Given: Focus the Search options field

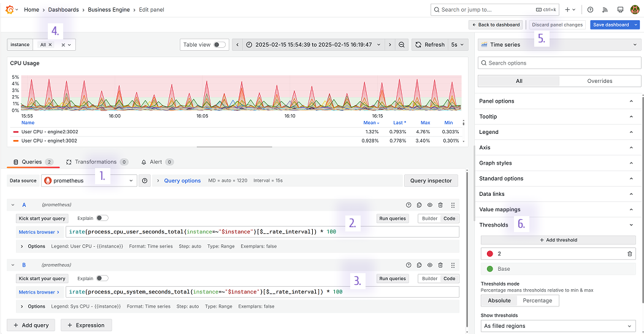Looking at the screenshot, I should point(559,63).
